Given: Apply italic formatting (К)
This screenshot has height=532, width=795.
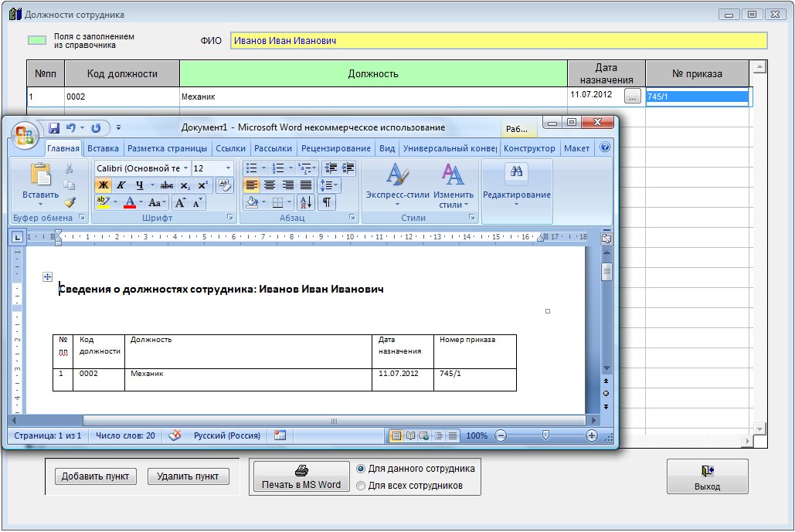Looking at the screenshot, I should coord(121,185).
